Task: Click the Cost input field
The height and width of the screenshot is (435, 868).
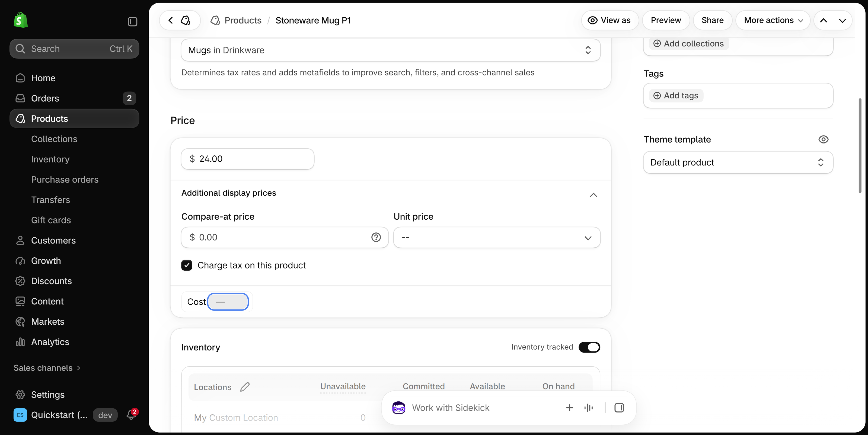Action: (228, 302)
